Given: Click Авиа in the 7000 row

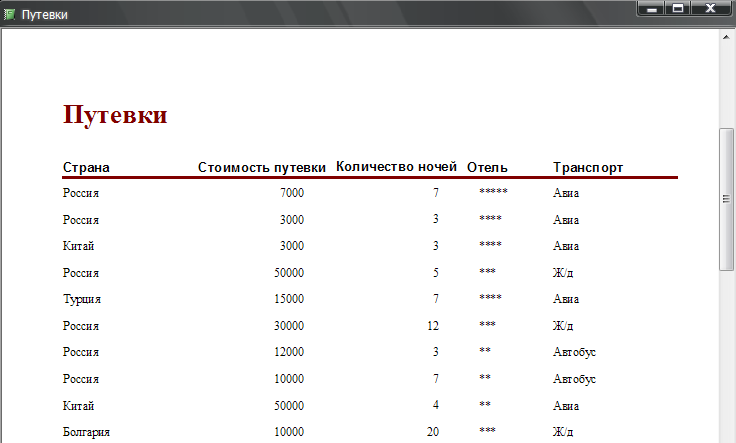Looking at the screenshot, I should [x=566, y=193].
